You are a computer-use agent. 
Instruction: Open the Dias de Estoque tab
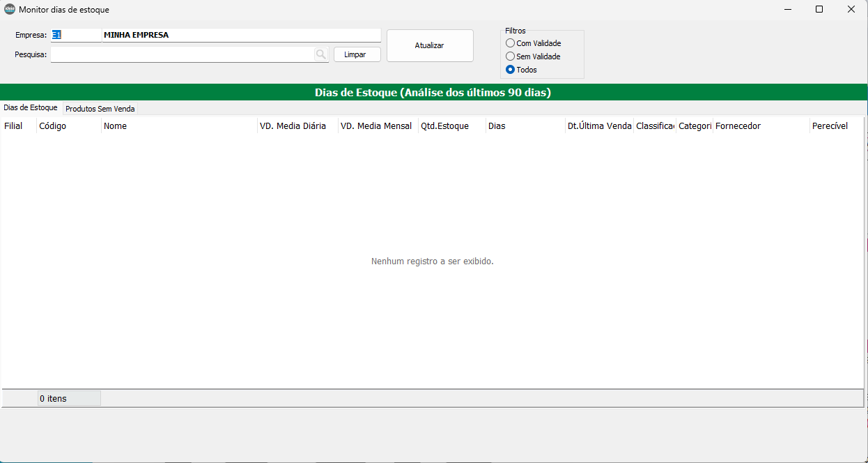pyautogui.click(x=31, y=108)
